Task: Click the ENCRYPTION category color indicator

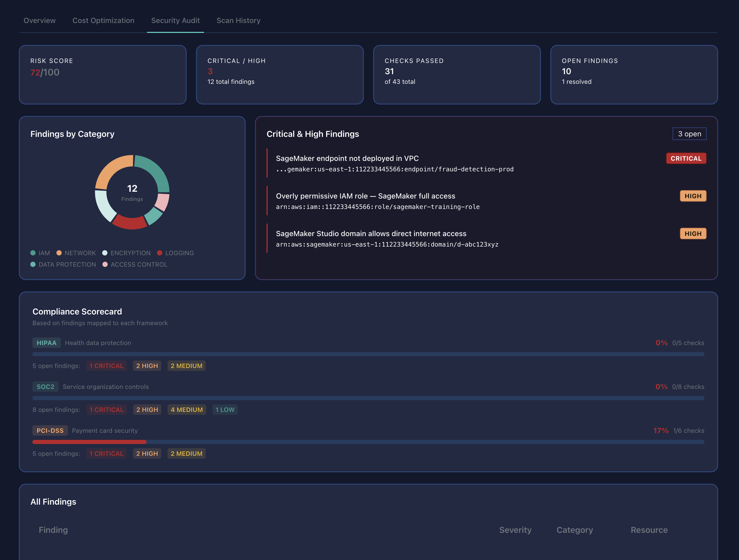Action: click(x=105, y=253)
